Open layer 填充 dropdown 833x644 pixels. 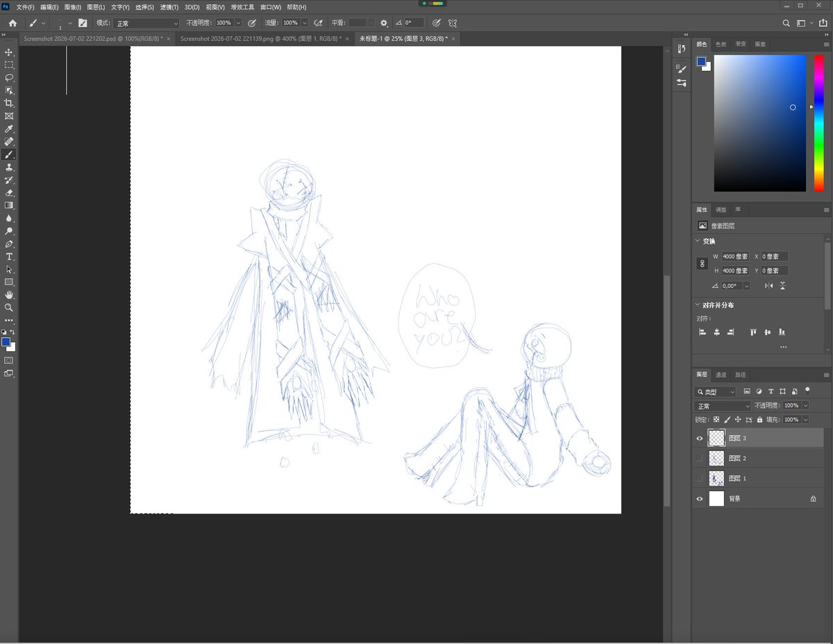805,420
